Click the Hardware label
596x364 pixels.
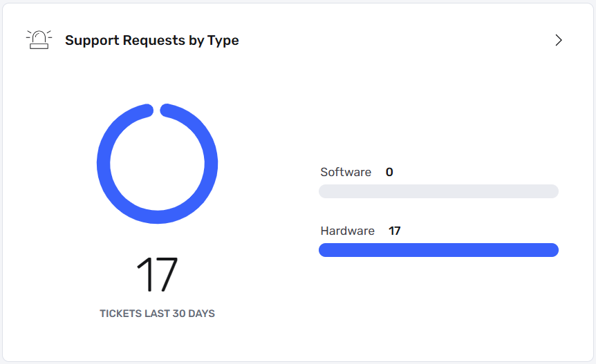(x=347, y=231)
